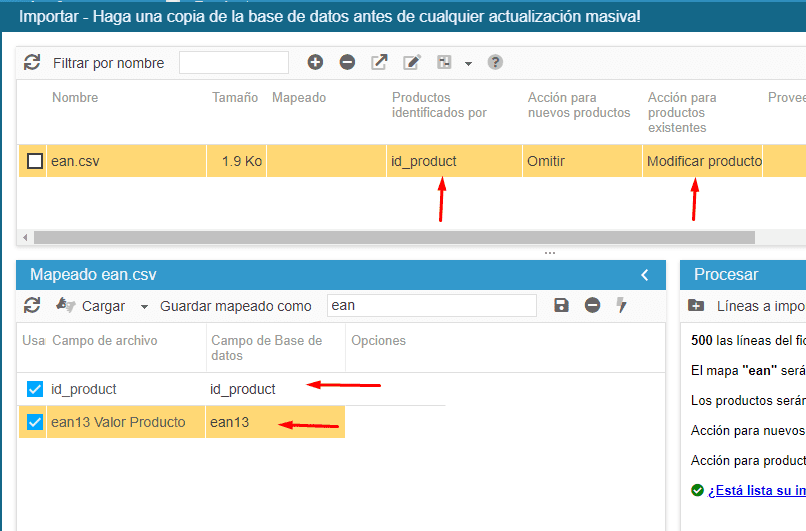Refresh the import file list
This screenshot has width=806, height=531.
pos(32,62)
